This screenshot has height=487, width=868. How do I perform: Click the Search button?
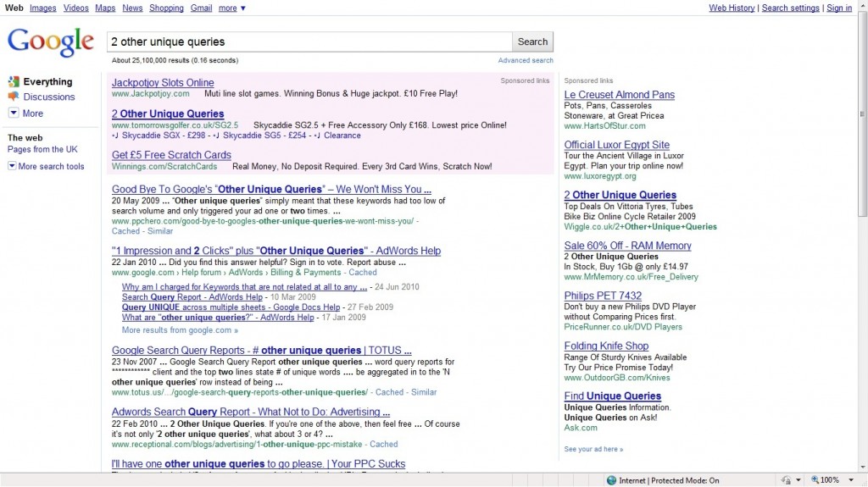tap(532, 42)
